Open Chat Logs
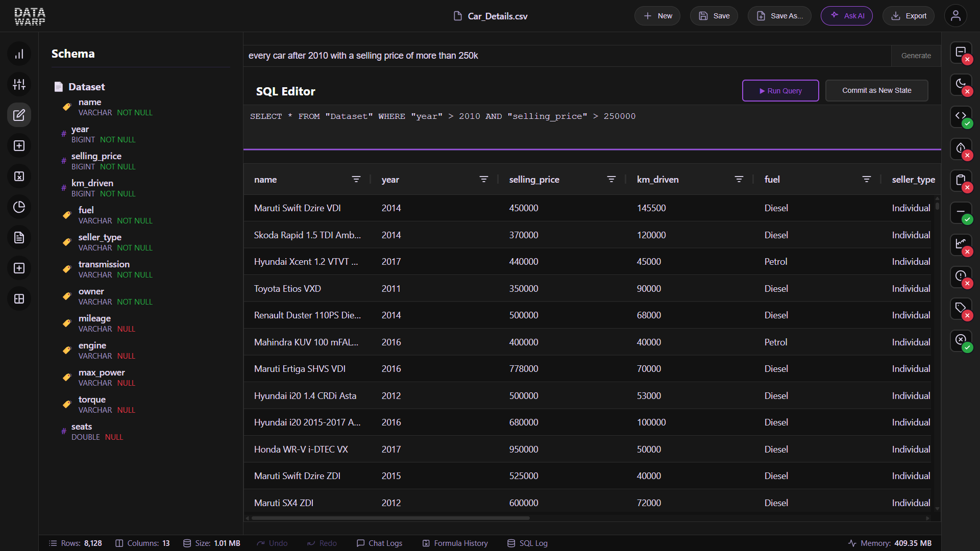The height and width of the screenshot is (551, 980). point(379,543)
